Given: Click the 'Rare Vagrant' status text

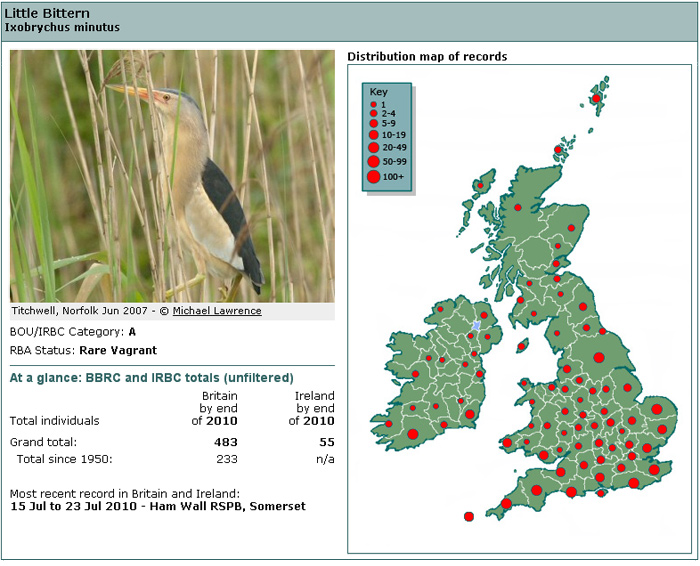Looking at the screenshot, I should [x=118, y=350].
